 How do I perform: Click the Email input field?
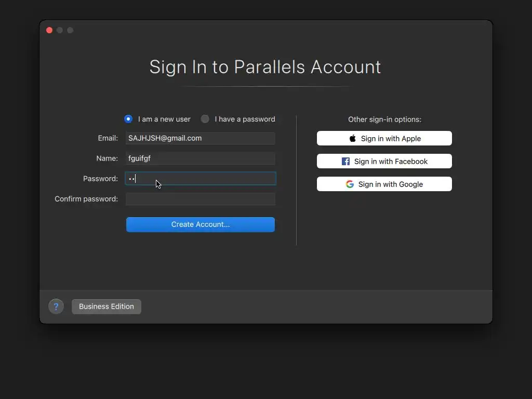tap(200, 138)
